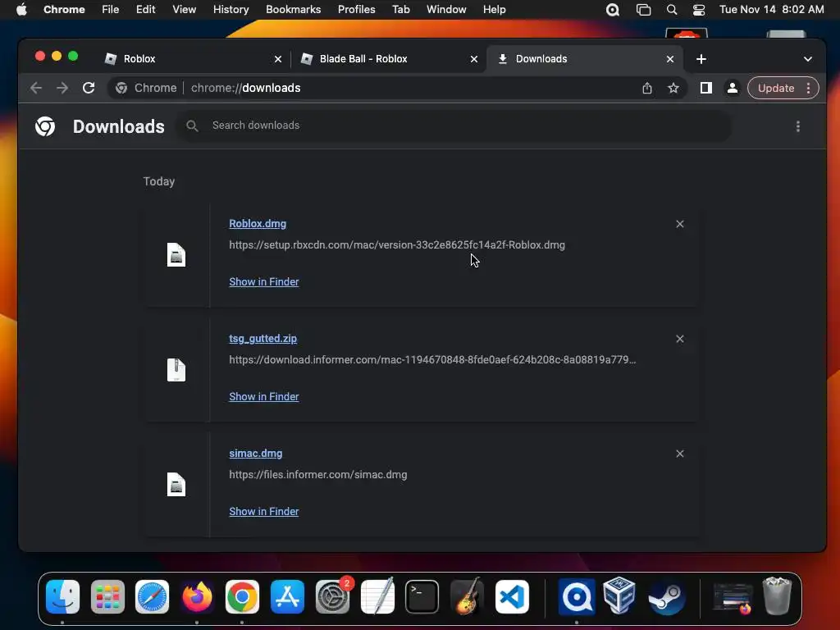Toggle the Chrome side panel icon

706,88
